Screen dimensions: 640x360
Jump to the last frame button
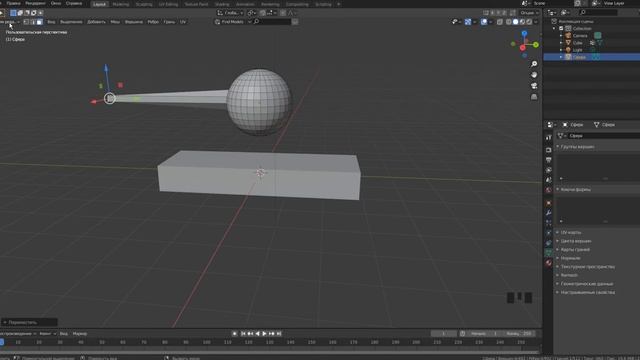[279, 333]
